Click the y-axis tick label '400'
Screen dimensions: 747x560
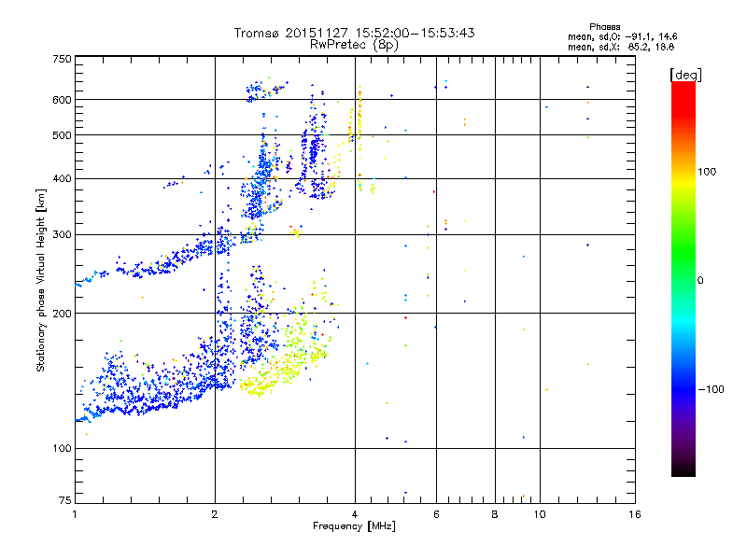tap(62, 179)
